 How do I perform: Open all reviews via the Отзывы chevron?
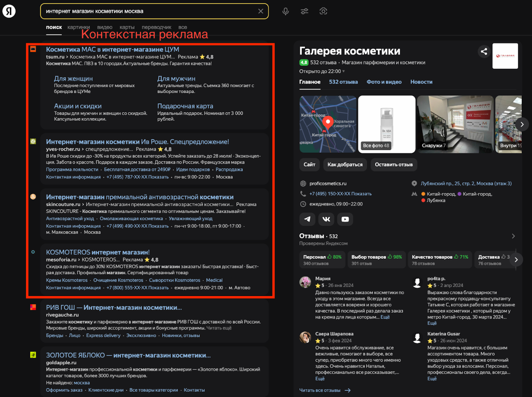tap(513, 236)
